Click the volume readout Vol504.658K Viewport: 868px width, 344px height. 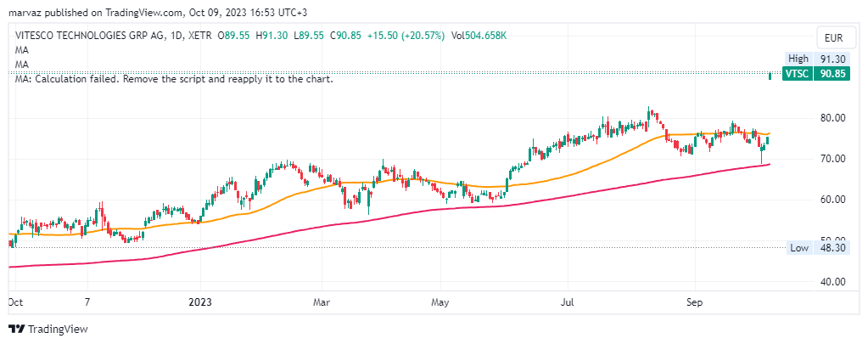point(479,36)
